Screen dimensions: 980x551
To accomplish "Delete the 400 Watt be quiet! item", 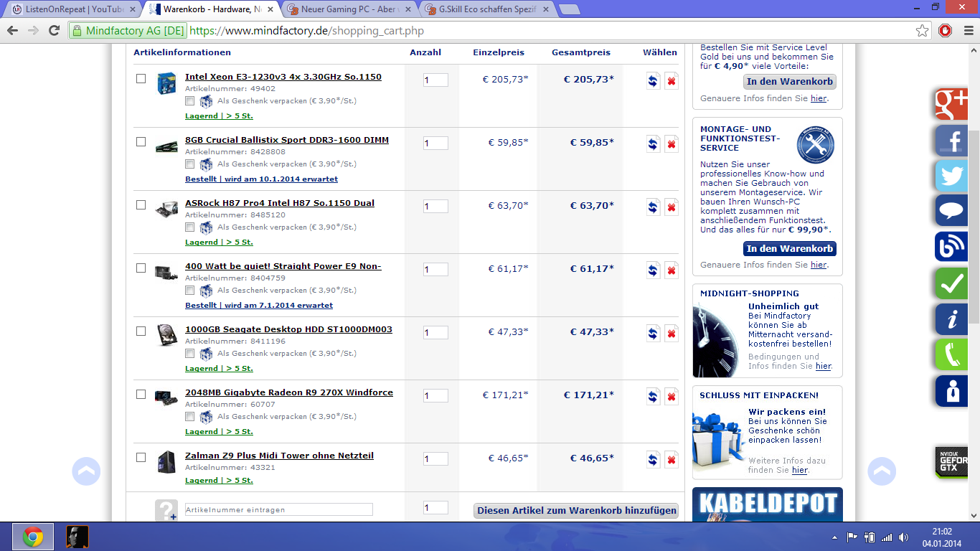I will click(x=672, y=270).
